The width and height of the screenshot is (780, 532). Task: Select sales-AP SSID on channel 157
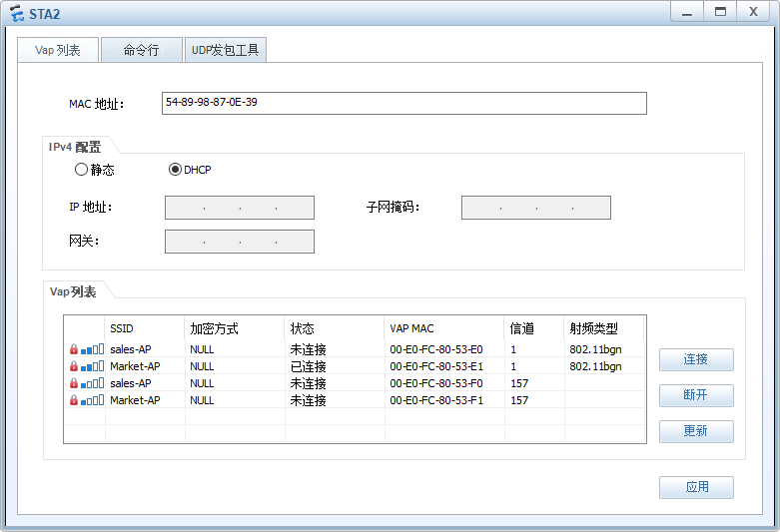pyautogui.click(x=130, y=383)
